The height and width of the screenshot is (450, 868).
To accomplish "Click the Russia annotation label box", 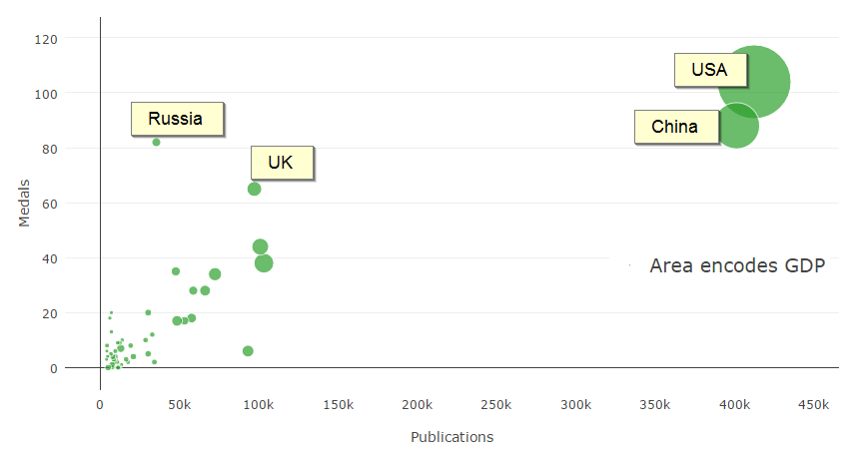I will [176, 119].
